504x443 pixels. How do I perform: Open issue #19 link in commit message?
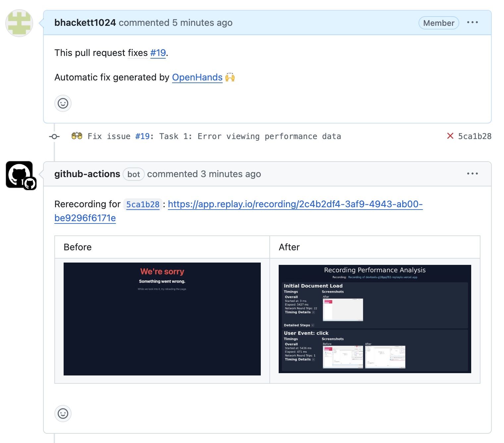click(142, 136)
